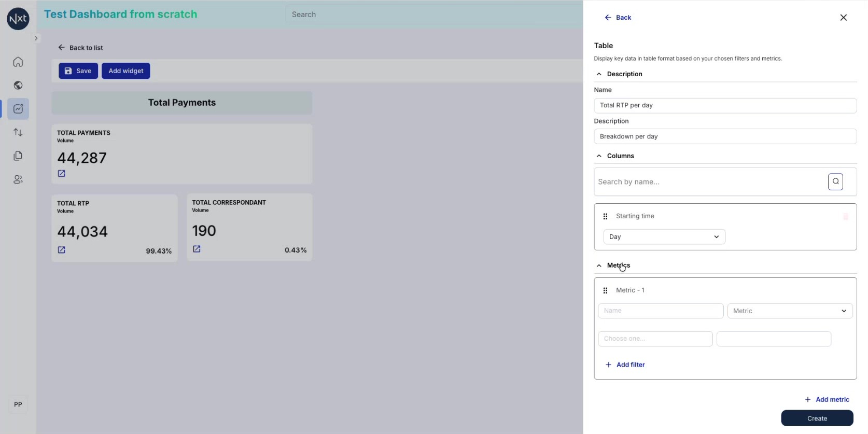Image resolution: width=868 pixels, height=434 pixels.
Task: Go Back to list
Action: coord(80,48)
